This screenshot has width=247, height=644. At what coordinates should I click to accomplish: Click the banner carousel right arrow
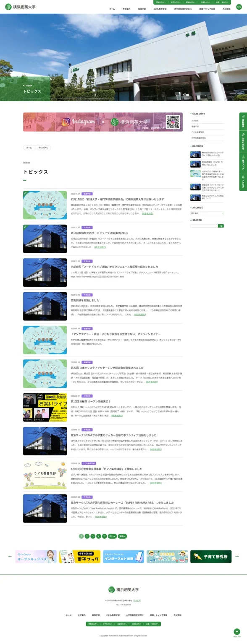click(237, 556)
